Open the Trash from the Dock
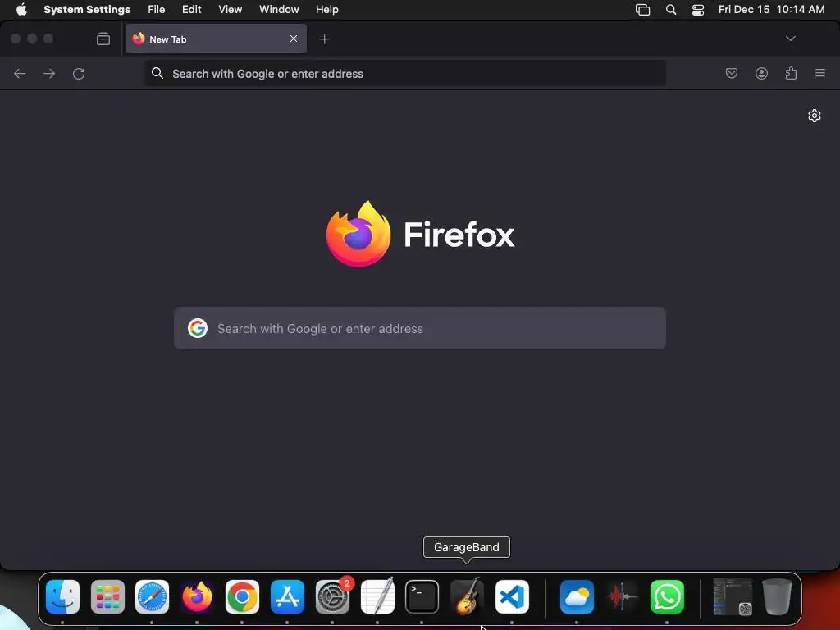 point(777,597)
